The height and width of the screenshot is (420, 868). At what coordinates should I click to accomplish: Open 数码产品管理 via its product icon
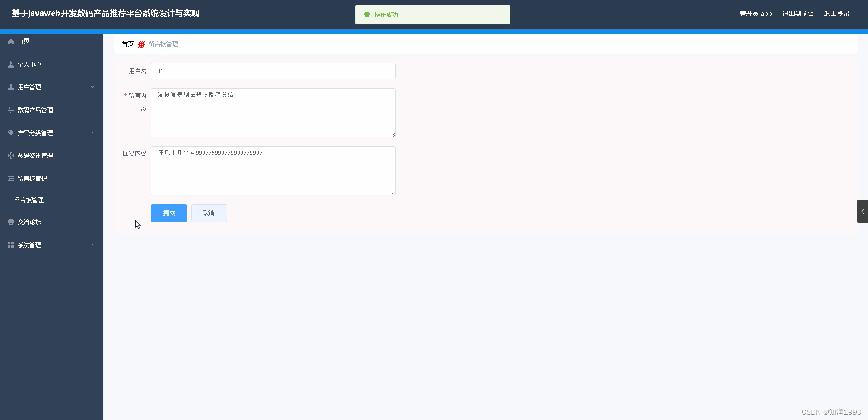pyautogui.click(x=10, y=109)
